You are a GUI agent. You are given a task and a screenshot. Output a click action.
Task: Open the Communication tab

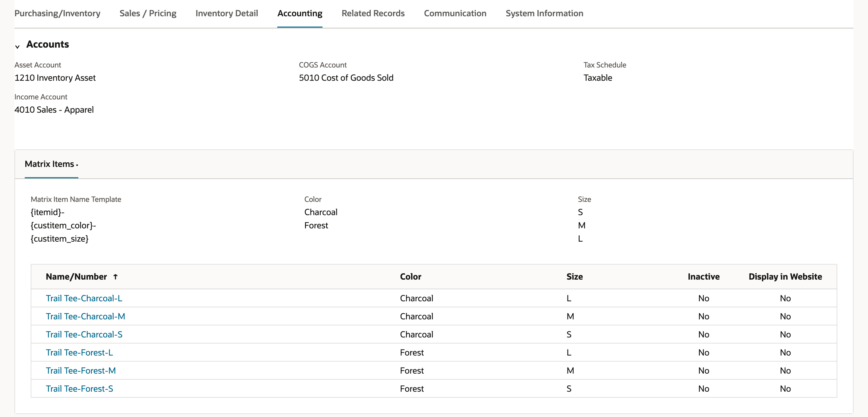tap(455, 13)
